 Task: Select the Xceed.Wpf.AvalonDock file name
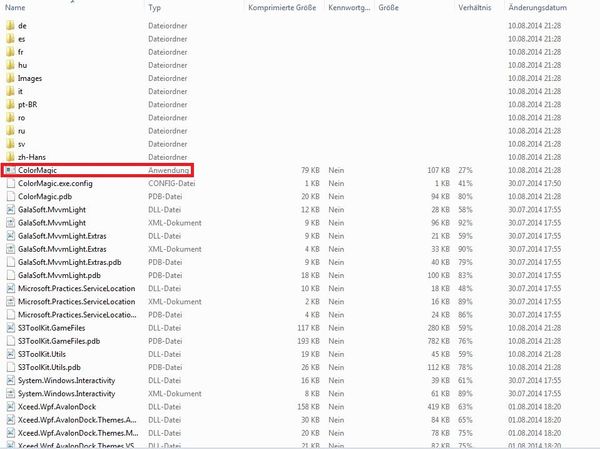(57, 407)
